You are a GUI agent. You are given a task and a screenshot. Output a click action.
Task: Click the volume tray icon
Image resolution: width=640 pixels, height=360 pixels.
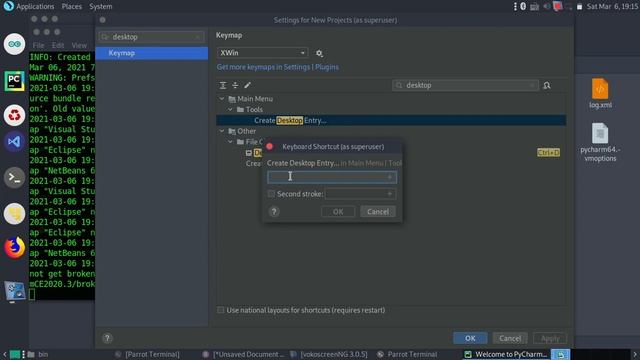click(x=546, y=6)
